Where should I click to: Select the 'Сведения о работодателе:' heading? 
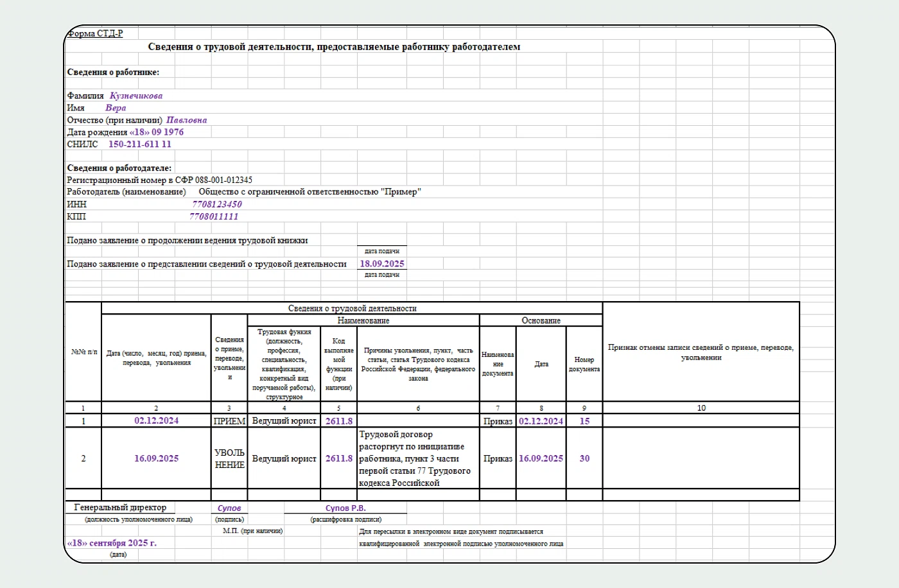tap(119, 168)
